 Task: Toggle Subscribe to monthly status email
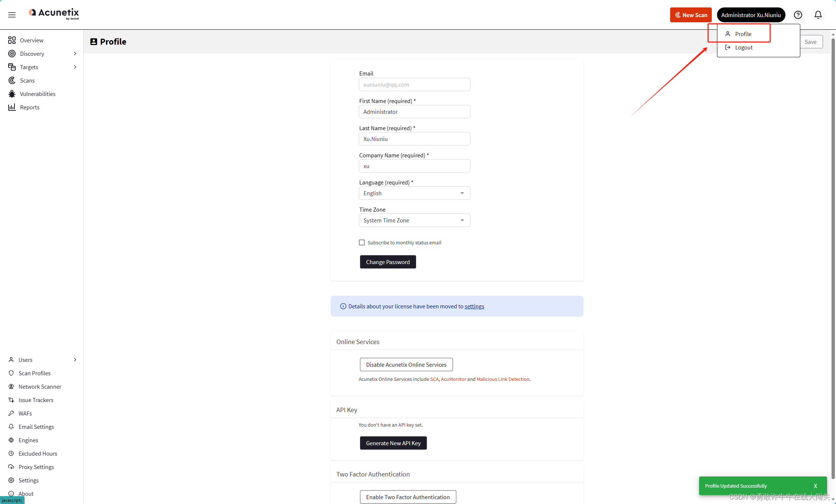pyautogui.click(x=361, y=242)
